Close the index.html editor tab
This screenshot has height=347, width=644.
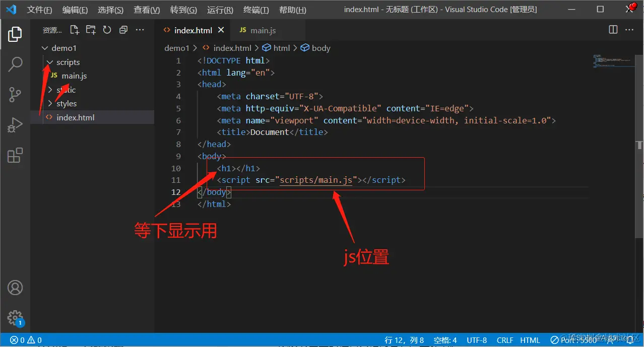[x=221, y=30]
